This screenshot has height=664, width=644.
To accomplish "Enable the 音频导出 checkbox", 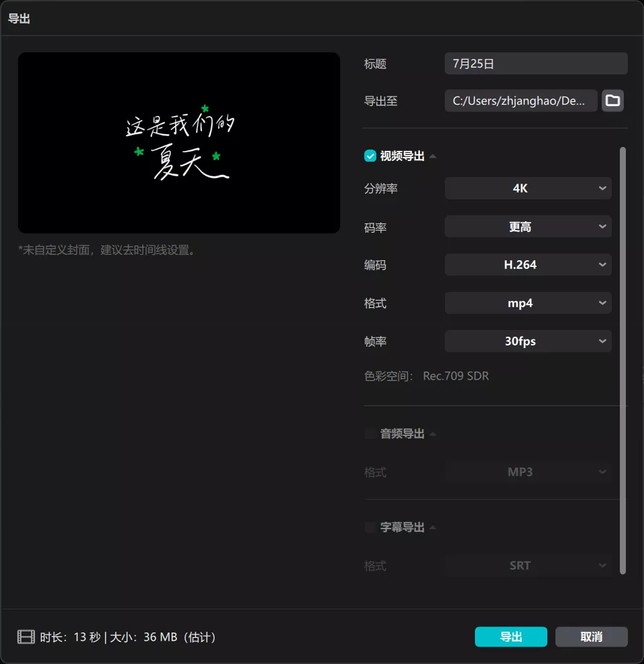I will pyautogui.click(x=370, y=433).
